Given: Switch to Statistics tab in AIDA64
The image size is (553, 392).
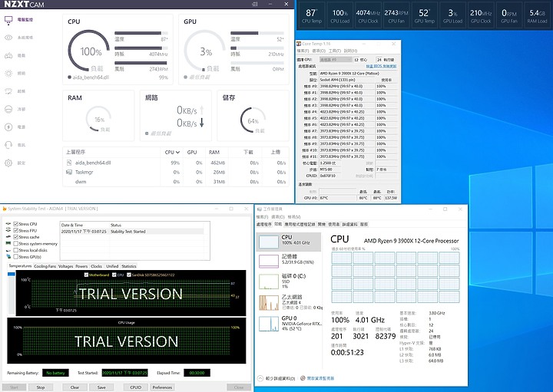Looking at the screenshot, I should coord(129,266).
